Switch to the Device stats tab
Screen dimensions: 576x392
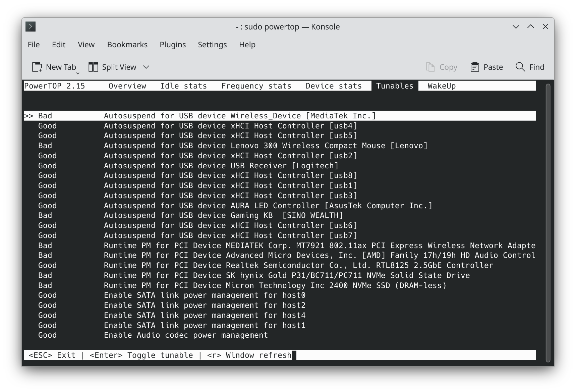333,86
